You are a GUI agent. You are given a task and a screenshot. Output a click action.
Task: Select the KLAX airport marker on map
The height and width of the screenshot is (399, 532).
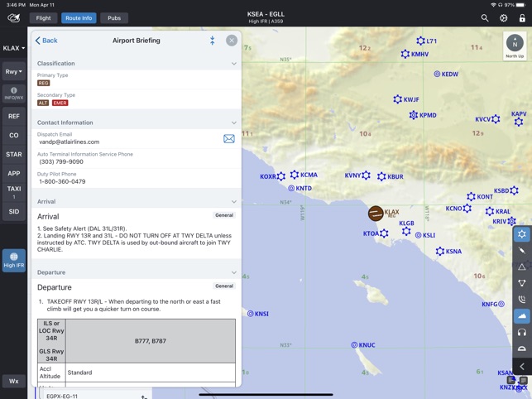(x=376, y=214)
